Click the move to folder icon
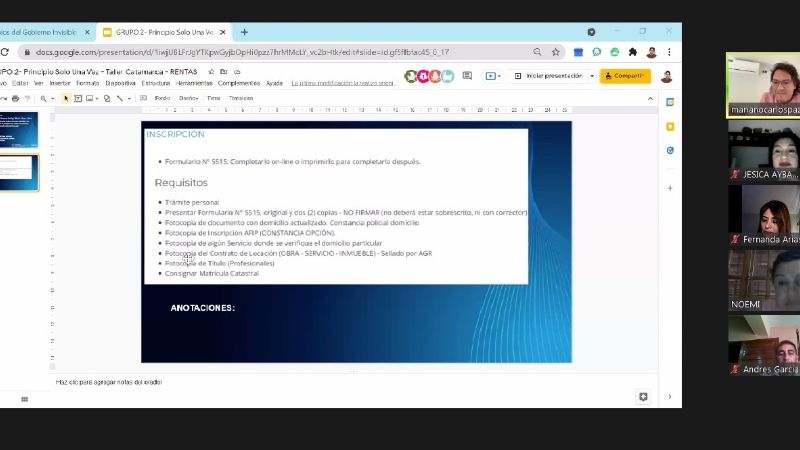 tap(223, 72)
